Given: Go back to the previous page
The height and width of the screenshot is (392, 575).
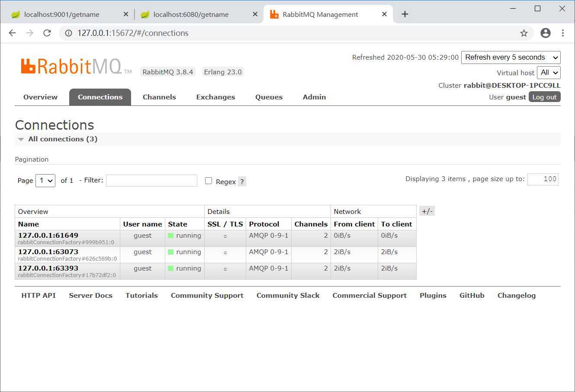Looking at the screenshot, I should (x=12, y=33).
